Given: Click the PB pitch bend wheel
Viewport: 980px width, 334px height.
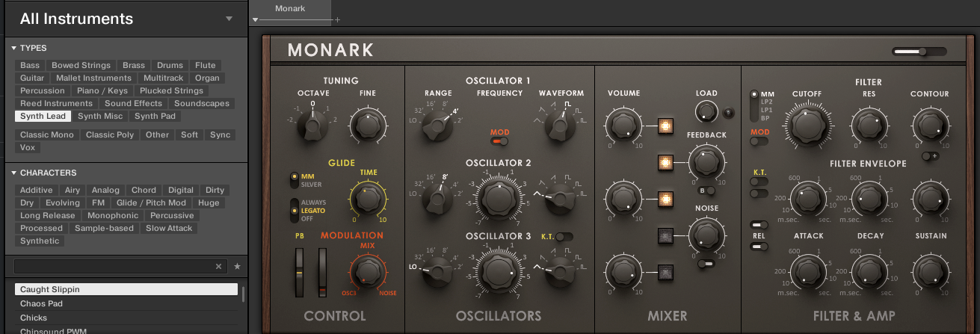Looking at the screenshot, I should click(x=300, y=271).
